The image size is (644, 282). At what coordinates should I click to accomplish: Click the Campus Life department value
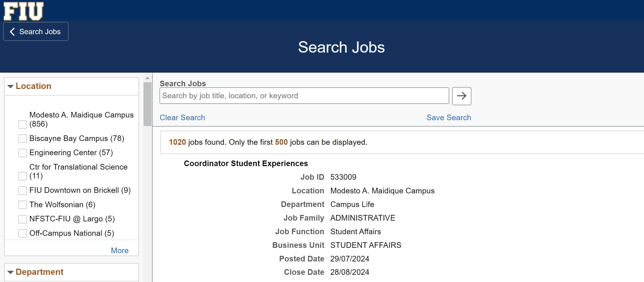click(x=352, y=204)
